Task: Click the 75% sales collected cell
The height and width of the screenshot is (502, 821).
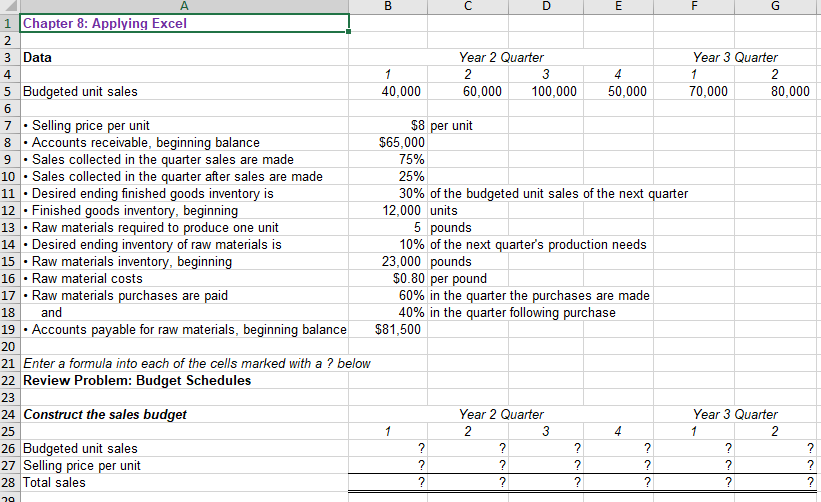Action: tap(388, 160)
